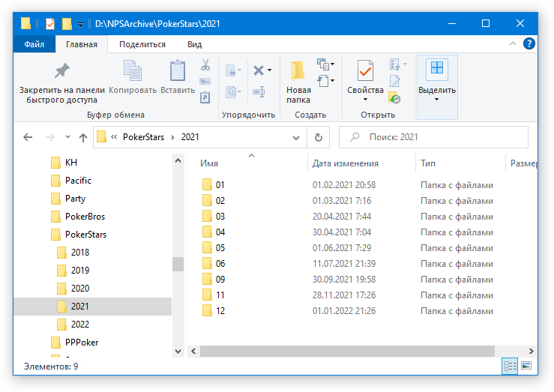Open the Поделиться ribbon tab

tap(142, 44)
